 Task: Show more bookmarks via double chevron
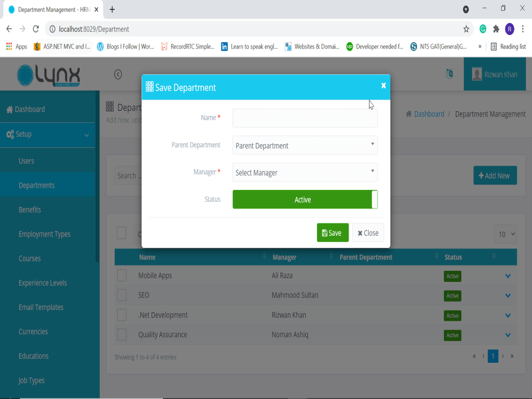(x=480, y=46)
